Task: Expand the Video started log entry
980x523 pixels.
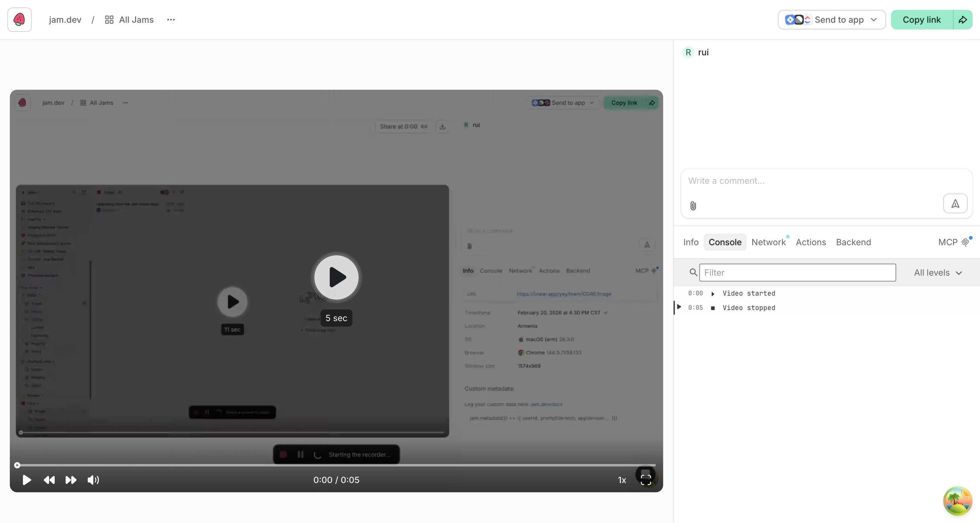Action: click(x=713, y=294)
